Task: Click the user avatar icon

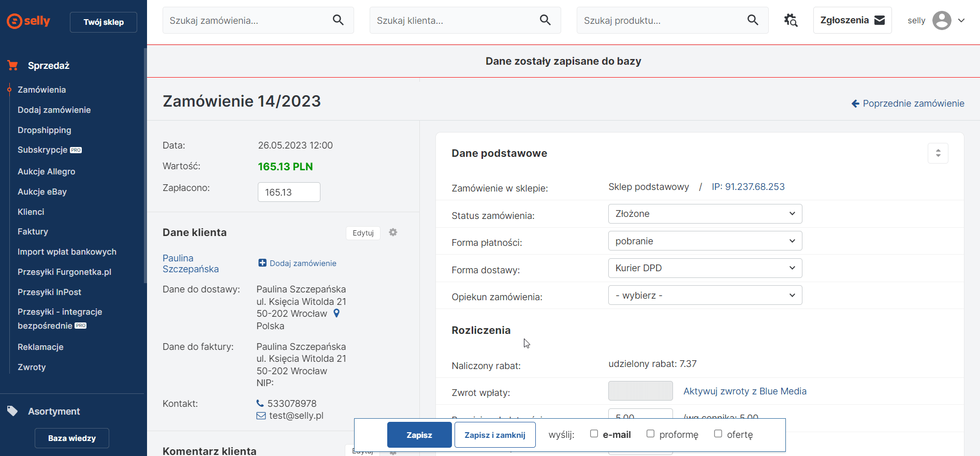Action: (x=941, y=21)
